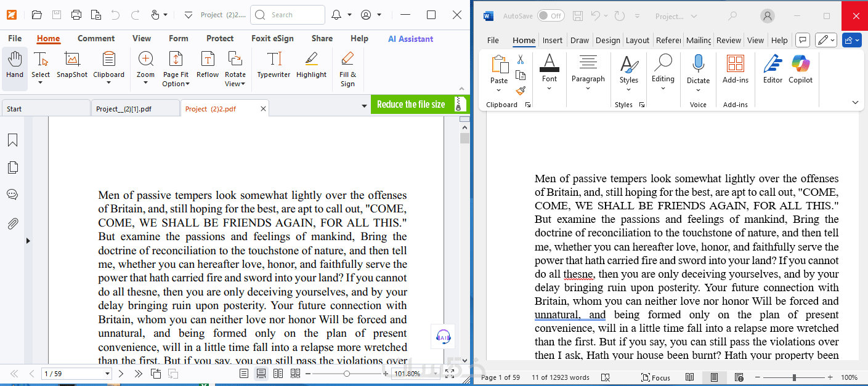Switch Word to Read Mode view
This screenshot has height=386, width=868.
(690, 377)
